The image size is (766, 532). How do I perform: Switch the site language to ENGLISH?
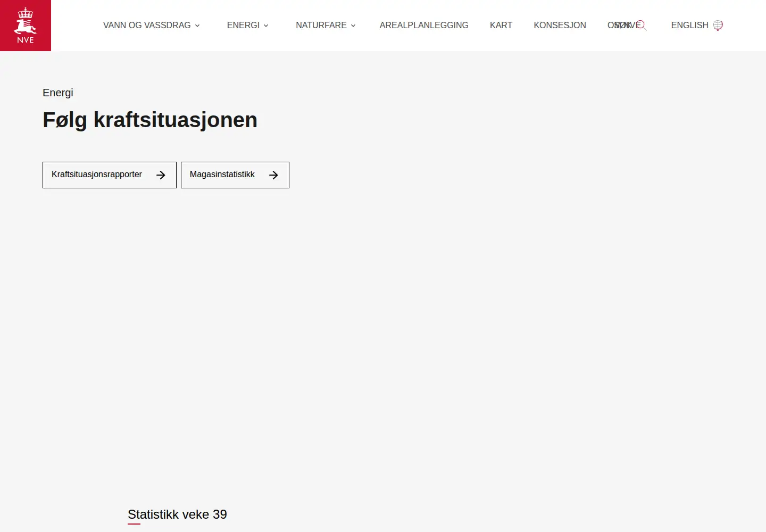pos(697,25)
